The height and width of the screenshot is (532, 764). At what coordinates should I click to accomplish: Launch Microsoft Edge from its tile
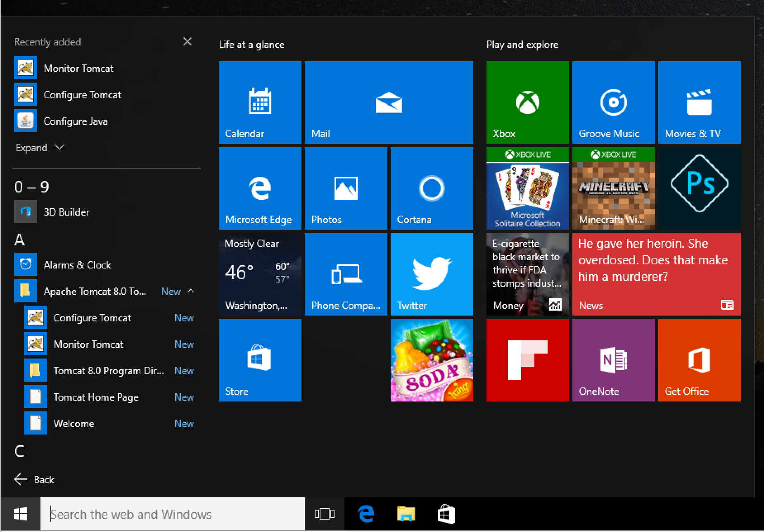(x=260, y=188)
